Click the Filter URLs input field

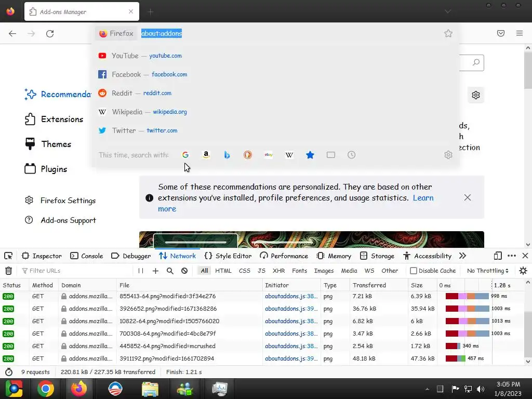pyautogui.click(x=76, y=271)
